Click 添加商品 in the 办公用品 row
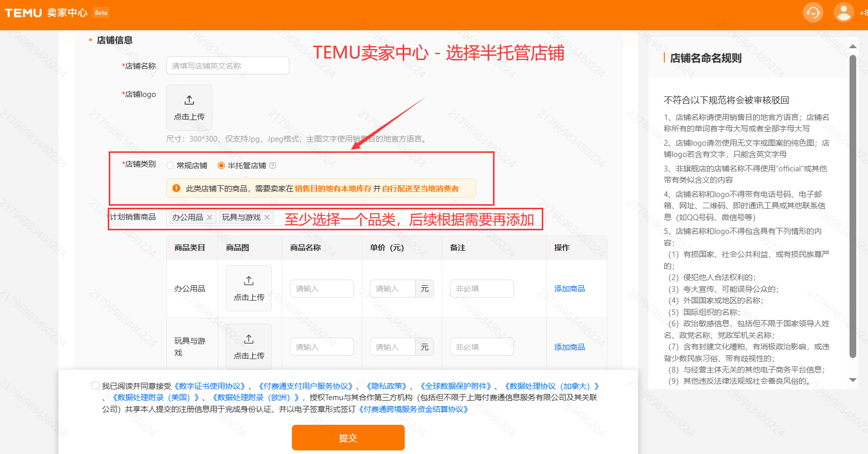Viewport: 868px width, 454px height. (569, 289)
